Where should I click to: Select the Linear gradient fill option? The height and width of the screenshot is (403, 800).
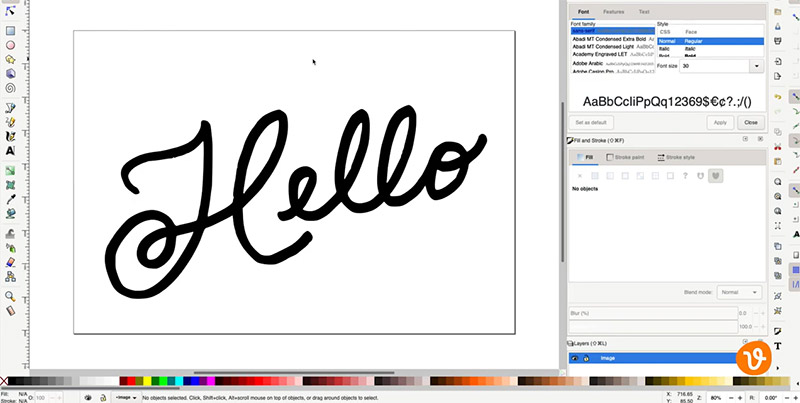(x=610, y=176)
